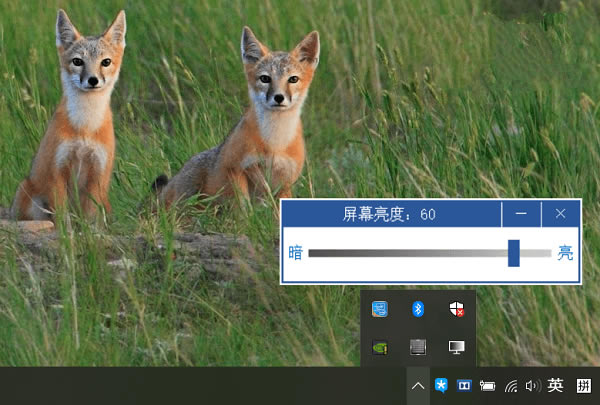
Task: Click the 暗 label beside the slider
Action: point(296,253)
